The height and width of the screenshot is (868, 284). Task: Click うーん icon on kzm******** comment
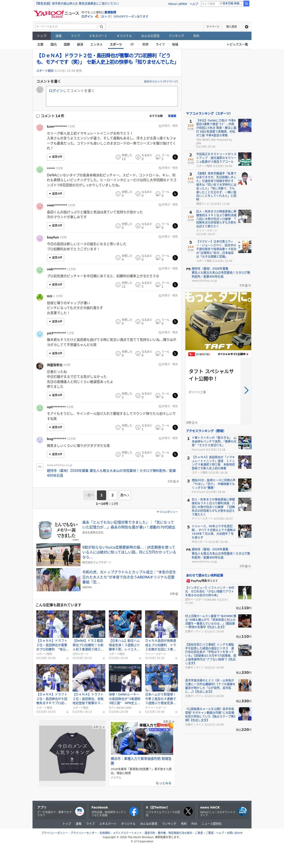point(158,157)
